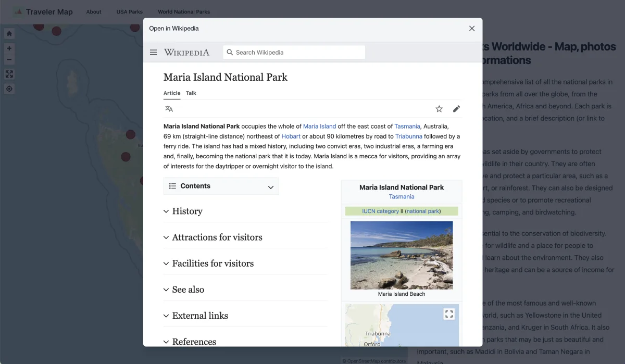Image resolution: width=625 pixels, height=364 pixels.
Task: Open World National Parks menu item
Action: [184, 11]
